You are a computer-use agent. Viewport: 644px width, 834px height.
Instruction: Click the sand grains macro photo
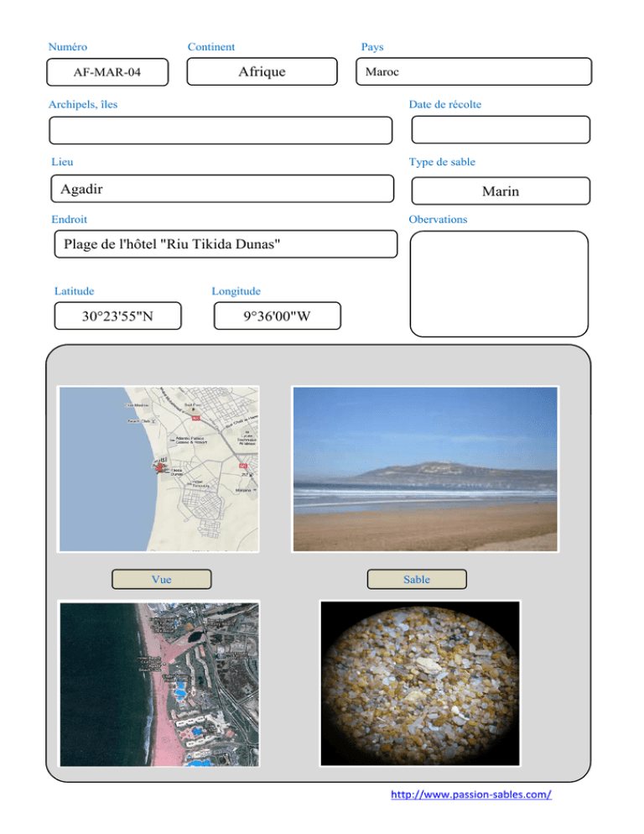tap(421, 683)
